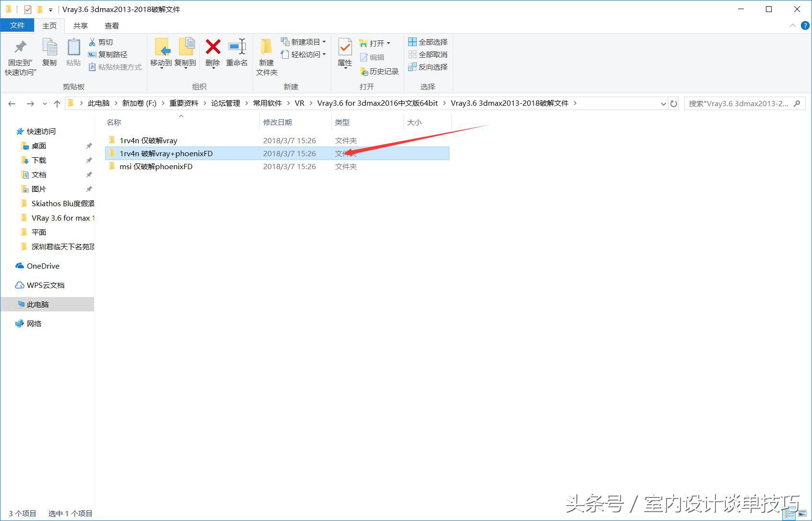Image resolution: width=812 pixels, height=521 pixels.
Task: Switch to the 查看 (View) ribbon tab
Action: [x=111, y=25]
